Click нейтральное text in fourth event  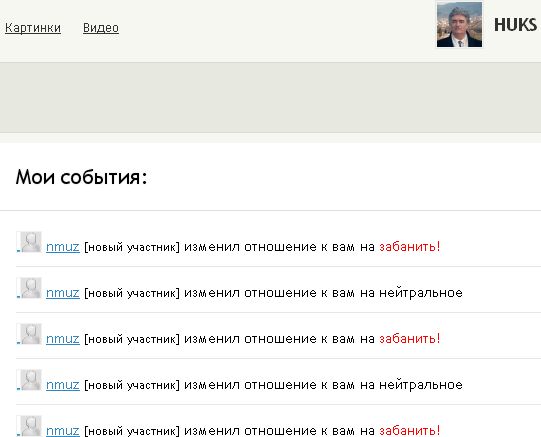point(421,385)
